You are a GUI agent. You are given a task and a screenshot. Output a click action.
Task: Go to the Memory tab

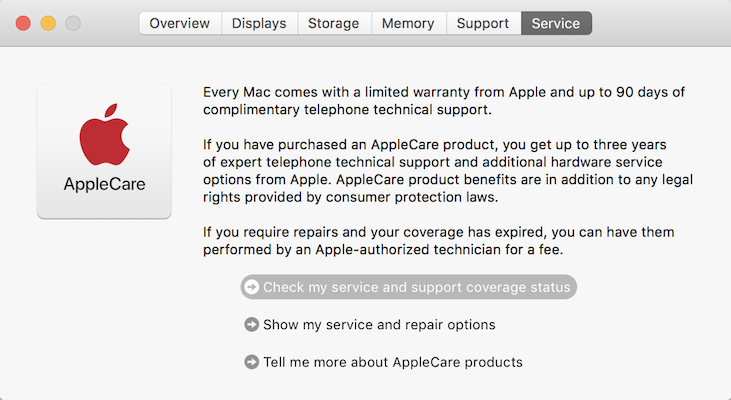(408, 23)
